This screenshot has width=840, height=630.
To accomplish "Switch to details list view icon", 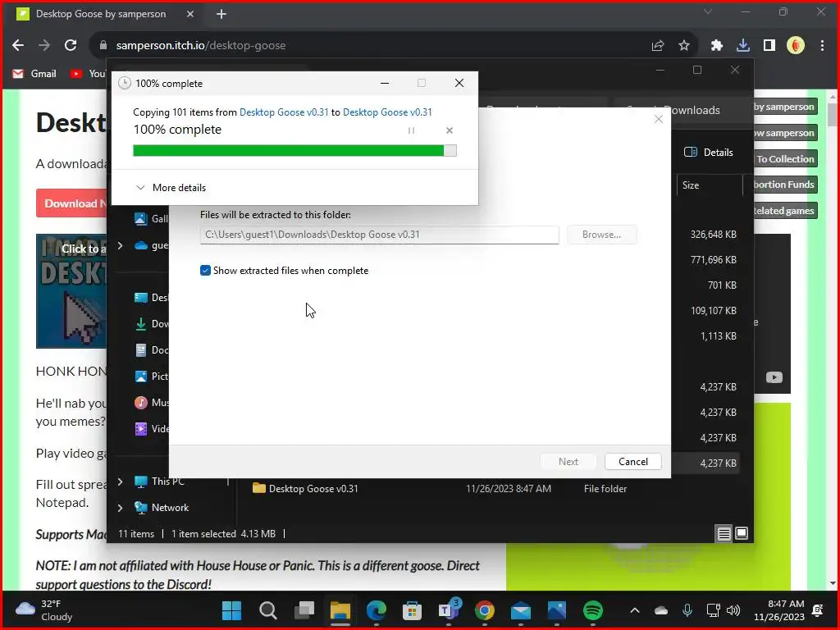I will point(724,533).
